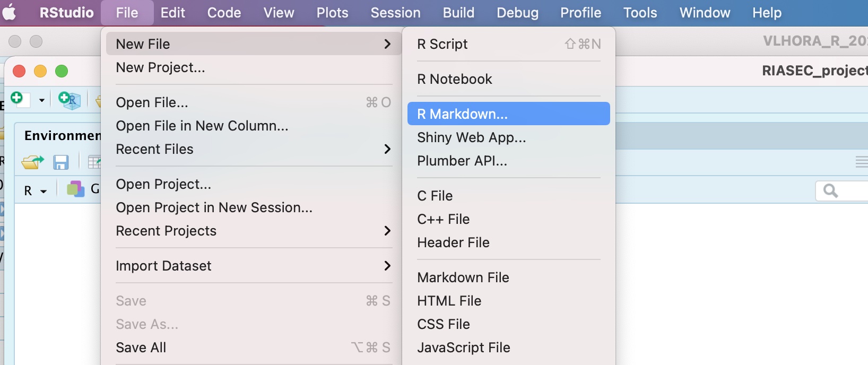Create a new HTML File
Viewport: 868px width, 365px height.
(x=509, y=301)
